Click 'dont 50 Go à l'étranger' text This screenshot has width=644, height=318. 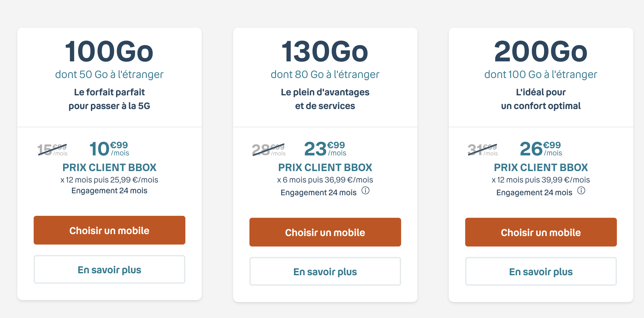[109, 74]
